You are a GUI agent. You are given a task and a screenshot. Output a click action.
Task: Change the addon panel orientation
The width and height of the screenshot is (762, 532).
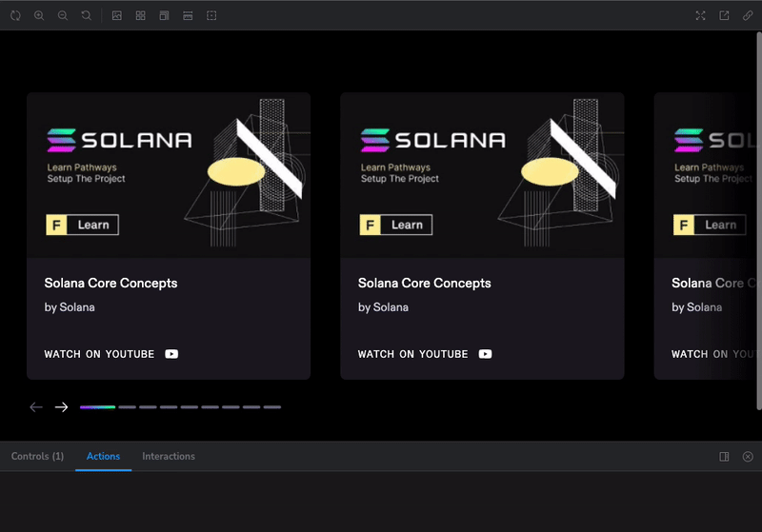[724, 457]
